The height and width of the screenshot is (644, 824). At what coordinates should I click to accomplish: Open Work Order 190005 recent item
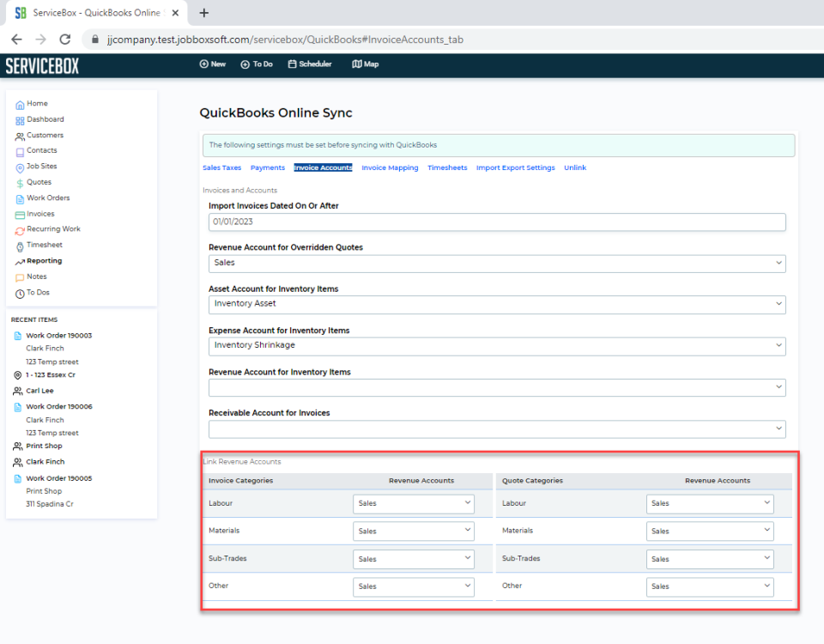pyautogui.click(x=59, y=478)
